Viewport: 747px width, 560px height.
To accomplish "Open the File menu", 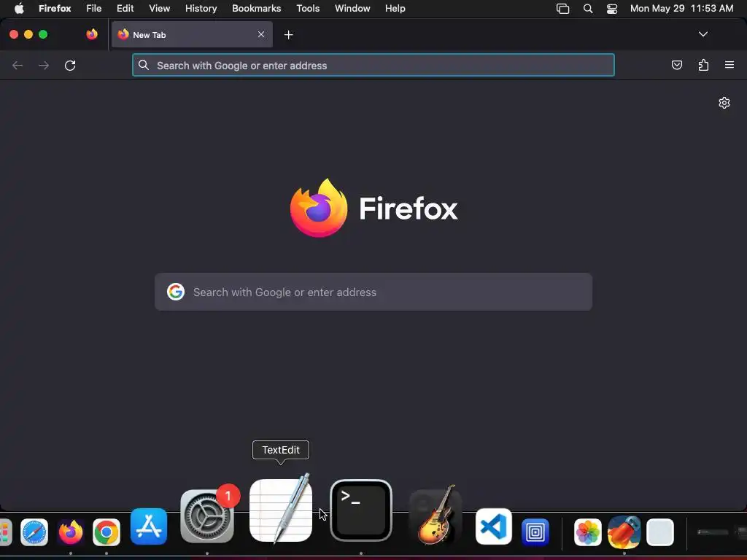I will pyautogui.click(x=94, y=9).
